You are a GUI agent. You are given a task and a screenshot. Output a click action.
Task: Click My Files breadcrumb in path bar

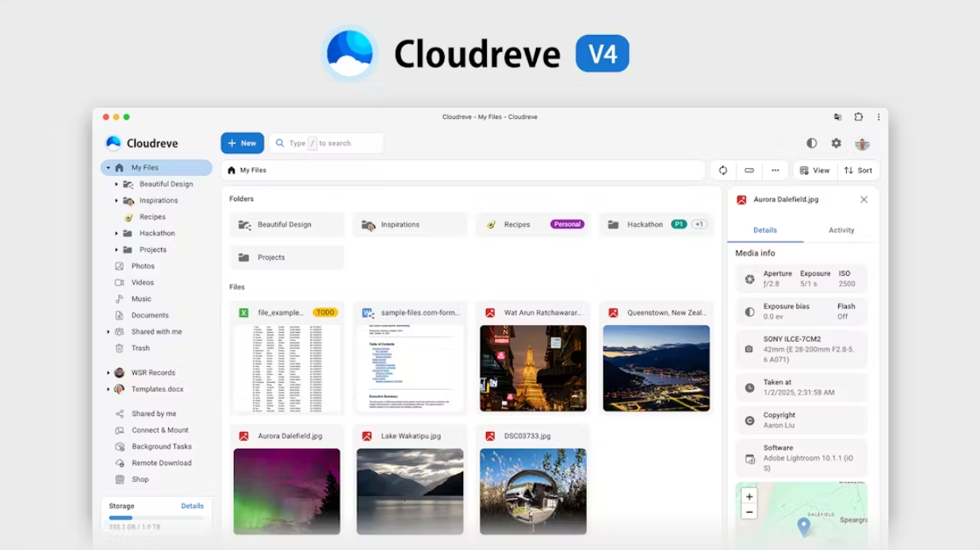(x=247, y=170)
